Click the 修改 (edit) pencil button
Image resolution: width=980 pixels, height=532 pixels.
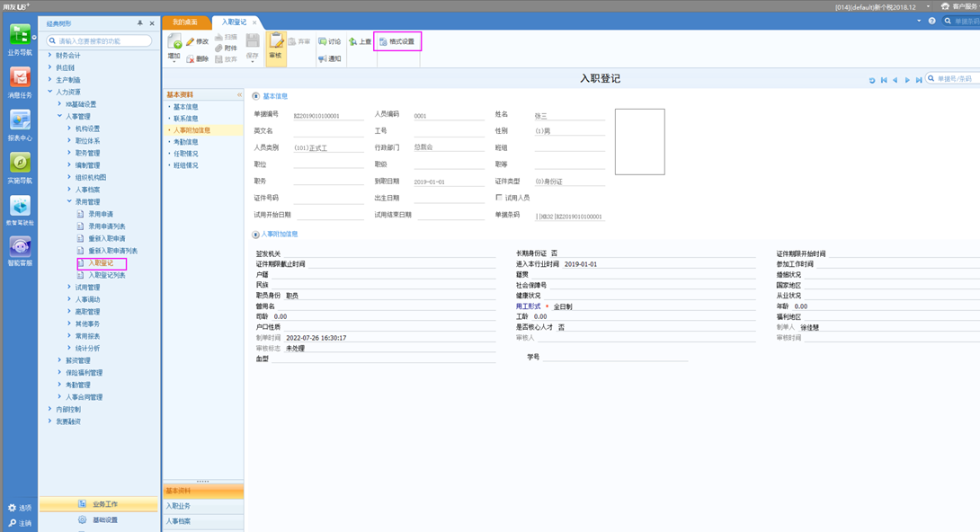point(198,42)
